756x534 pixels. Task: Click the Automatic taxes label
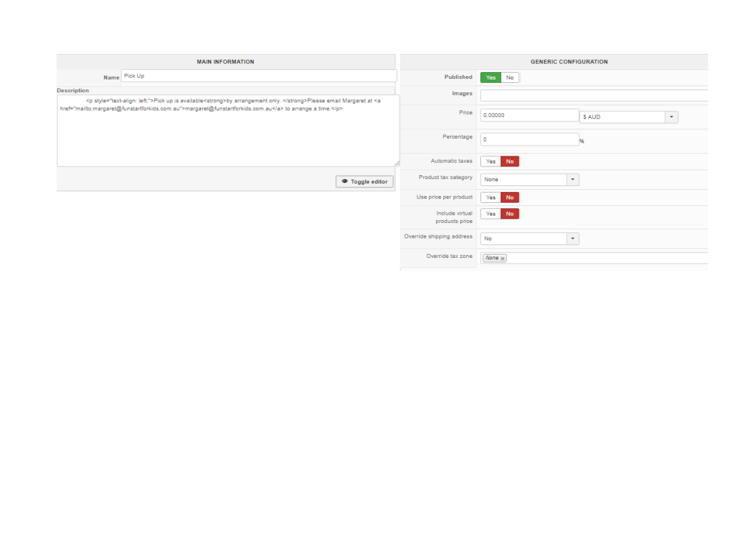click(x=451, y=161)
